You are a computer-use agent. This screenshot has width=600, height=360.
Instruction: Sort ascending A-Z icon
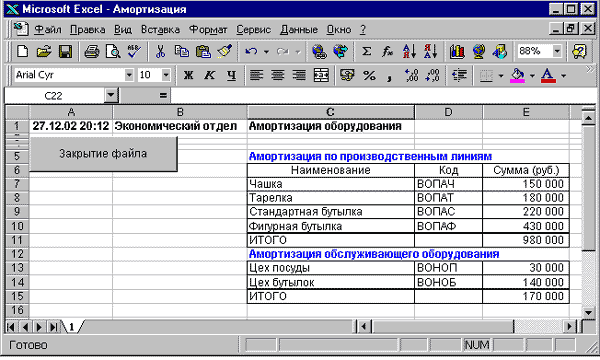tap(409, 51)
